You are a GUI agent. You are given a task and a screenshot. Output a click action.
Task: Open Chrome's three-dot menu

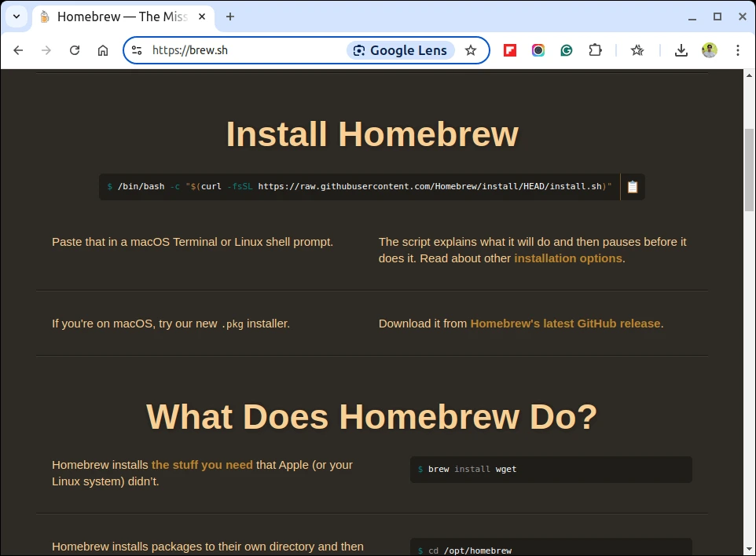pyautogui.click(x=738, y=50)
